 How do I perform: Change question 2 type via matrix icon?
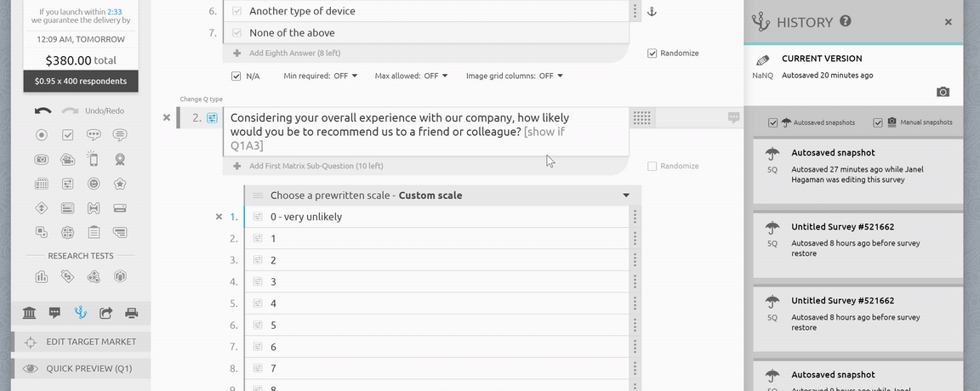pos(213,117)
